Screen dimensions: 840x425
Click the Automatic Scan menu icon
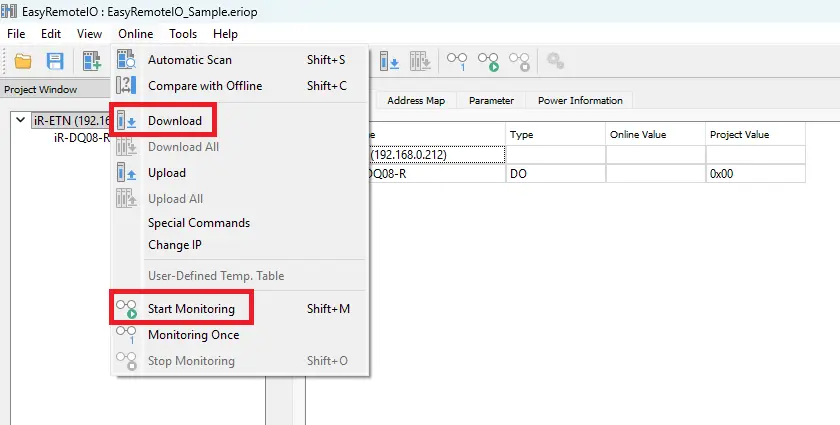pyautogui.click(x=126, y=59)
